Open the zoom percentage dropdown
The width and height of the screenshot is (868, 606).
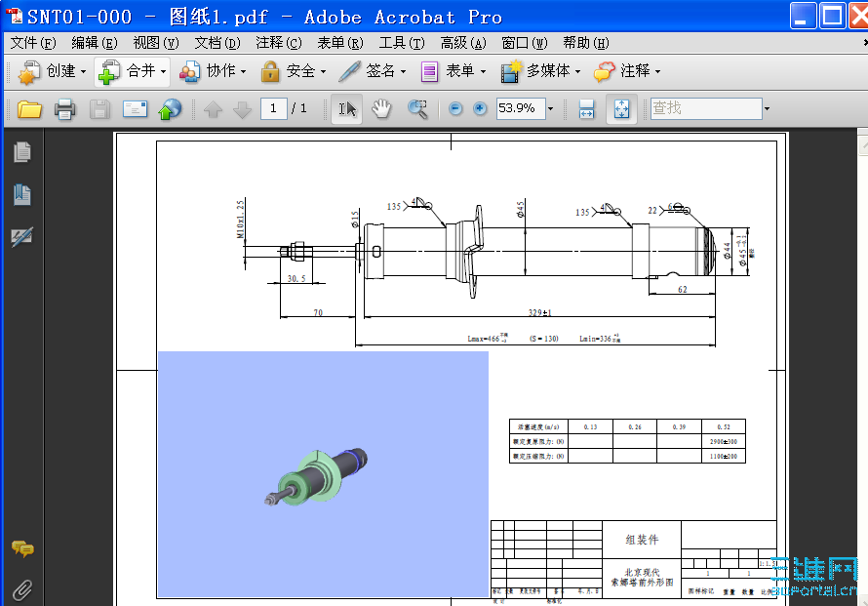(550, 108)
